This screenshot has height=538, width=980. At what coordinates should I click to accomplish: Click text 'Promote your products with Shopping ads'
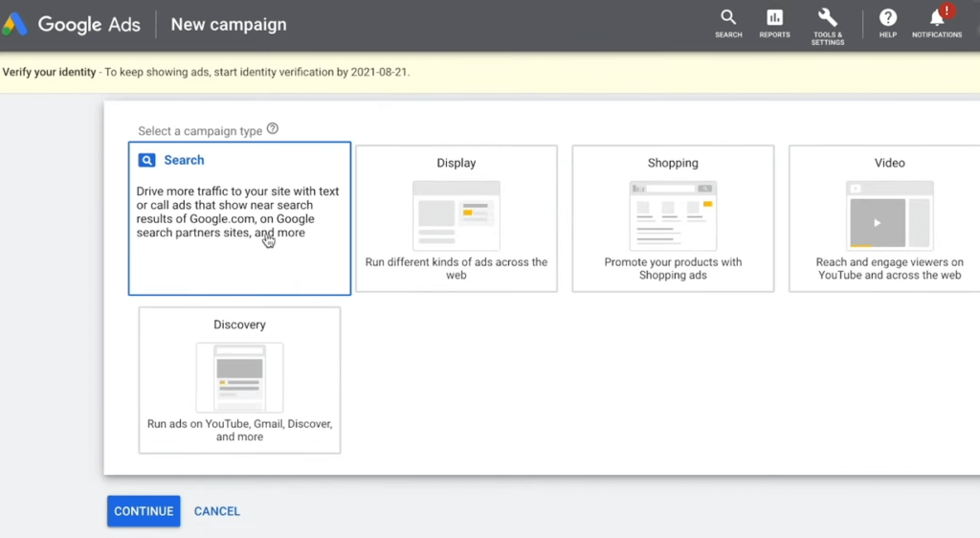point(673,269)
